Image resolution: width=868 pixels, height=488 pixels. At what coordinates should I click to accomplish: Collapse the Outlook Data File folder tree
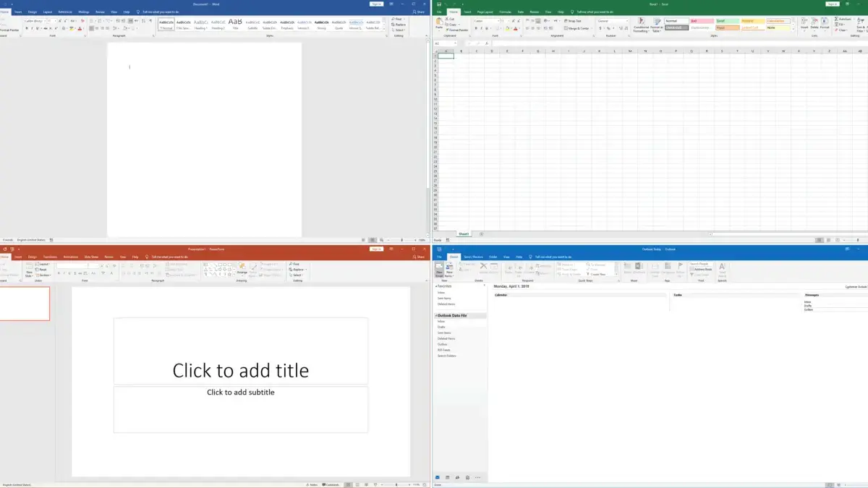pos(436,316)
